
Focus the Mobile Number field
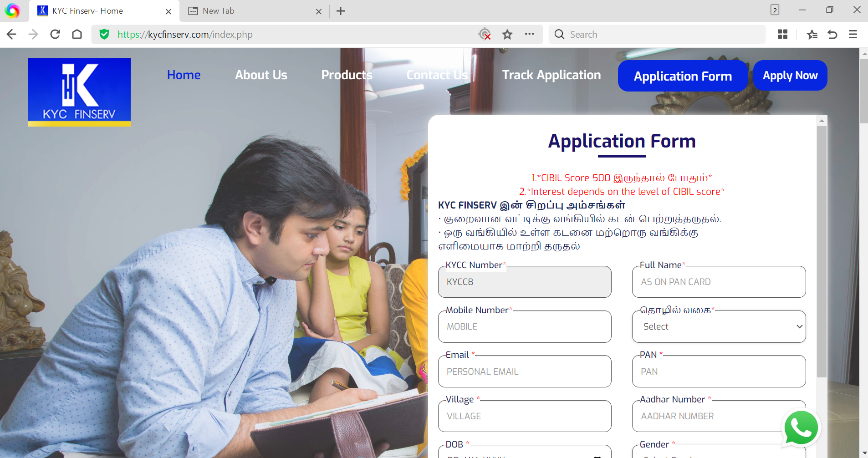tap(524, 326)
